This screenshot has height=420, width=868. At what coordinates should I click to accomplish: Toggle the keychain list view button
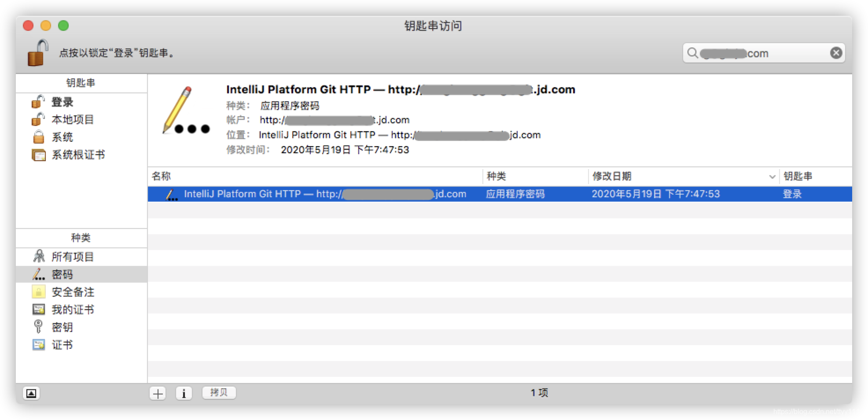tap(31, 393)
